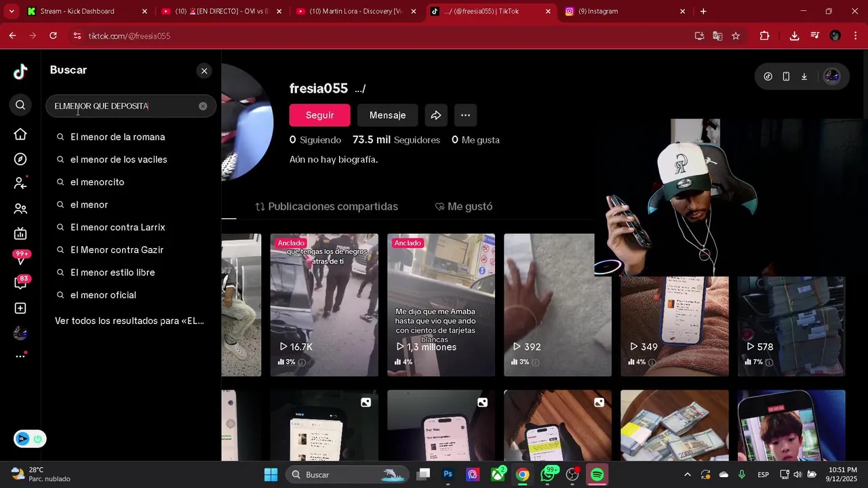This screenshot has width=868, height=488.
Task: Open Spotify from the taskbar
Action: [x=597, y=474]
